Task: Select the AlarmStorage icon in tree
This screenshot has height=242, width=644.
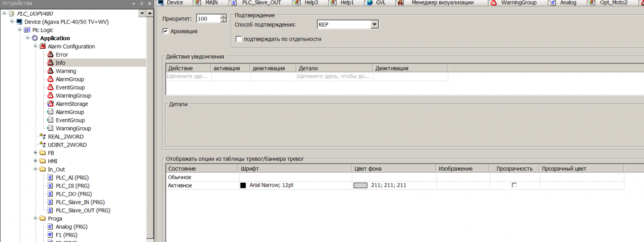Action: [x=51, y=104]
